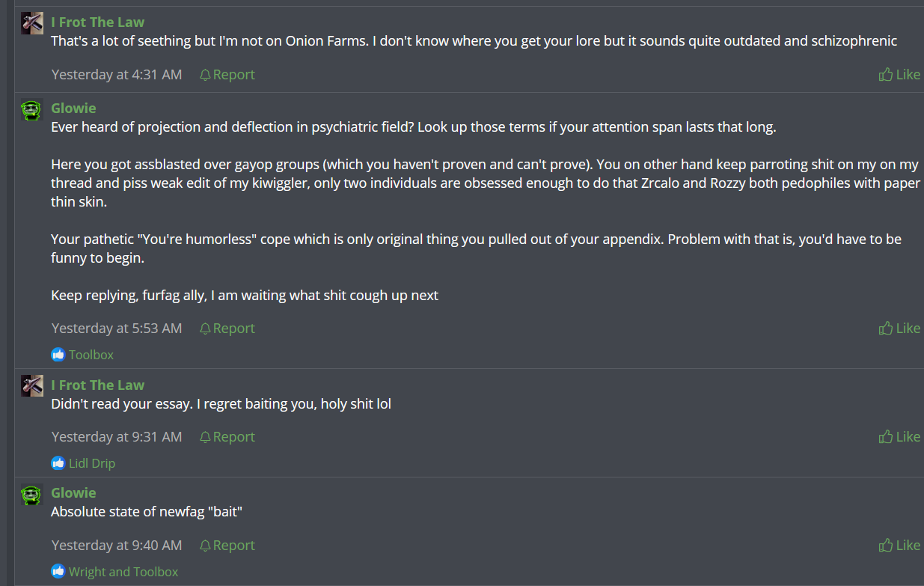Image resolution: width=924 pixels, height=586 pixels.
Task: Click the reaction icon beside Wright and Toolbox
Action: click(58, 572)
